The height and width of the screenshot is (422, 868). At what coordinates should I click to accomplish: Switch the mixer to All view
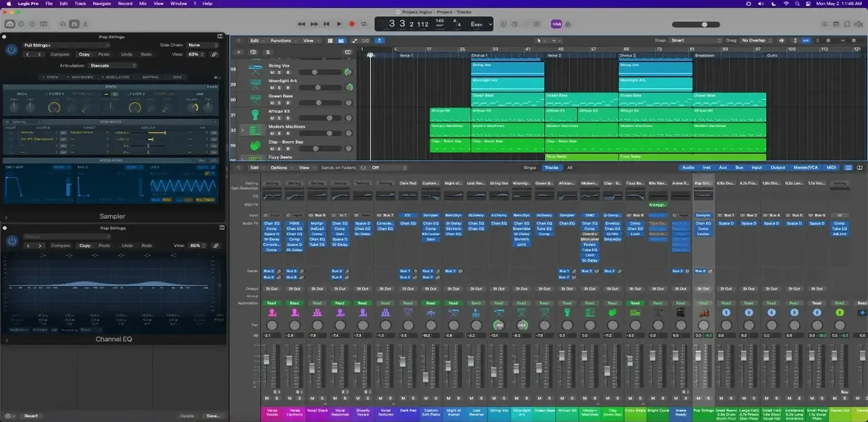click(570, 168)
